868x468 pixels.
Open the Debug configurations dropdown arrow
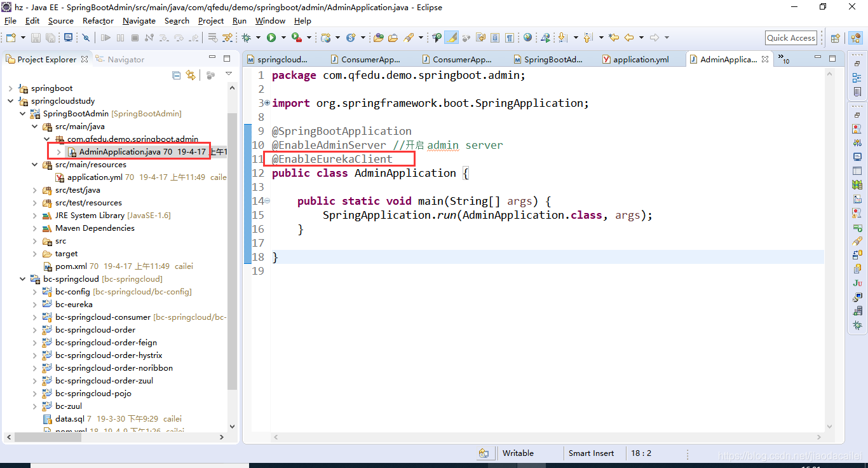pyautogui.click(x=258, y=38)
